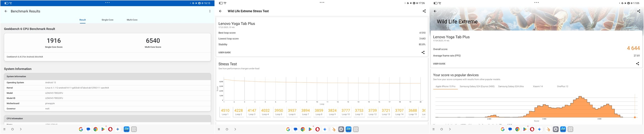Select Samsung Galaxy S24 Ultra comparison tab
The image size is (644, 134).
point(511,86)
